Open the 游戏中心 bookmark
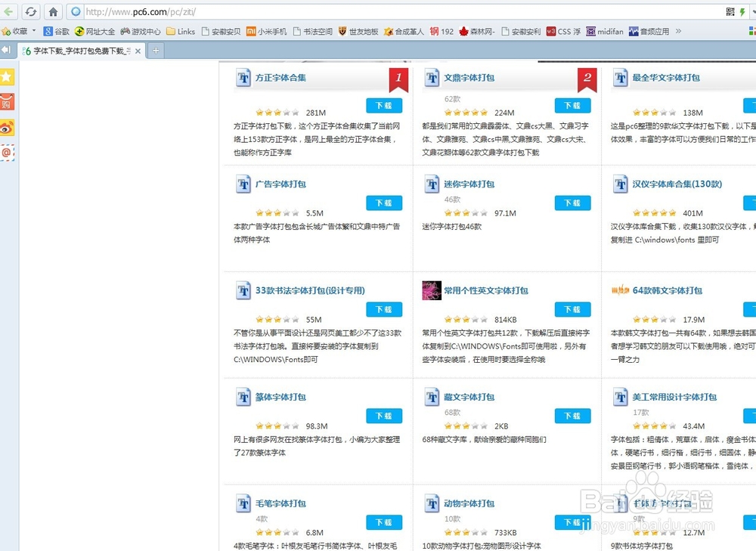This screenshot has height=551, width=756. point(141,31)
